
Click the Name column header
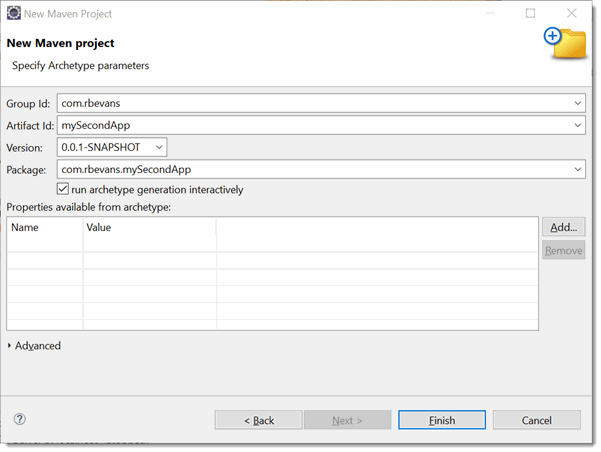tap(45, 227)
